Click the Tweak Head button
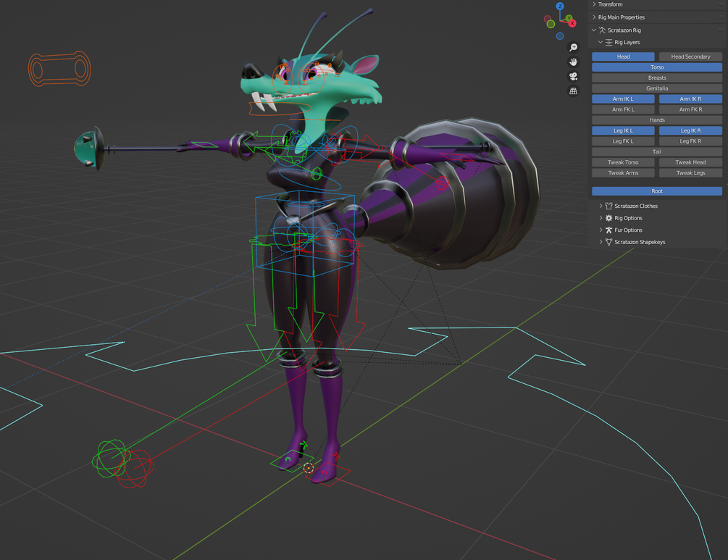The height and width of the screenshot is (560, 728). coord(690,162)
